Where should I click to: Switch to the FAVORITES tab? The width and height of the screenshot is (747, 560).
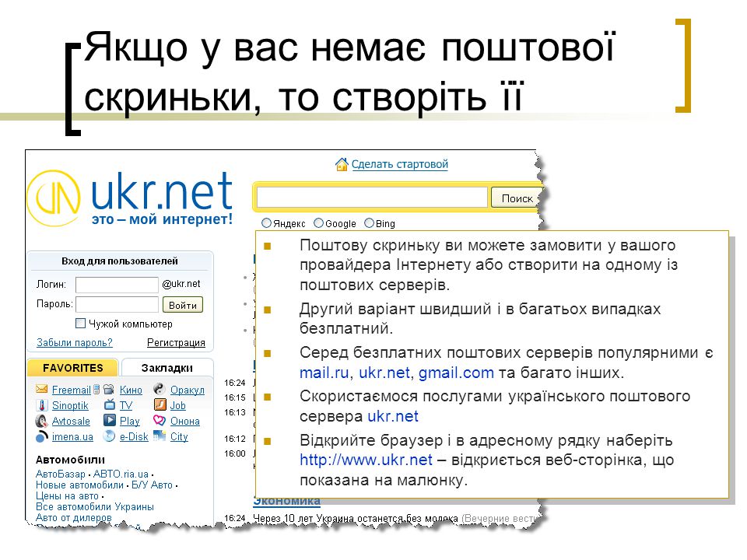(x=72, y=368)
